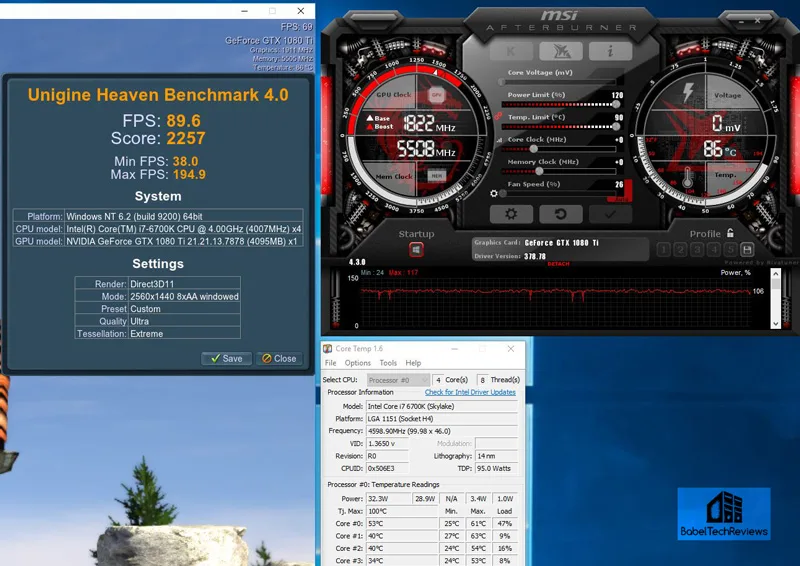Click the MEM button on clock gauge
The height and width of the screenshot is (566, 800).
437,176
